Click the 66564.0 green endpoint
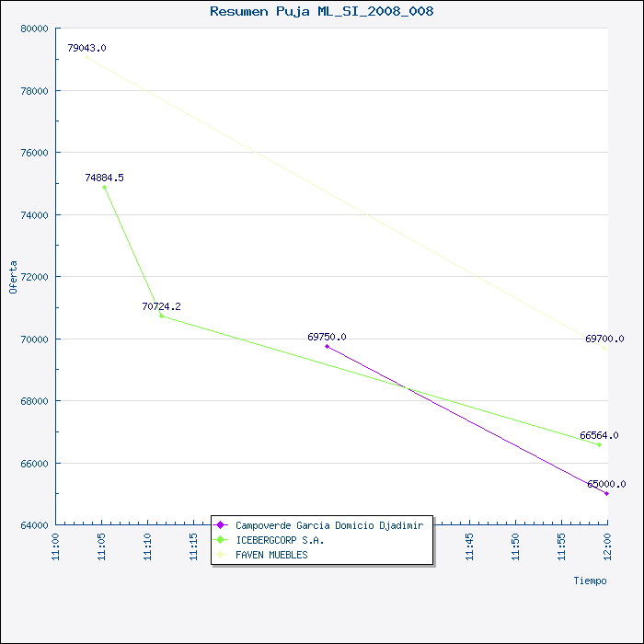Screen dimensions: 644x644 (x=599, y=444)
